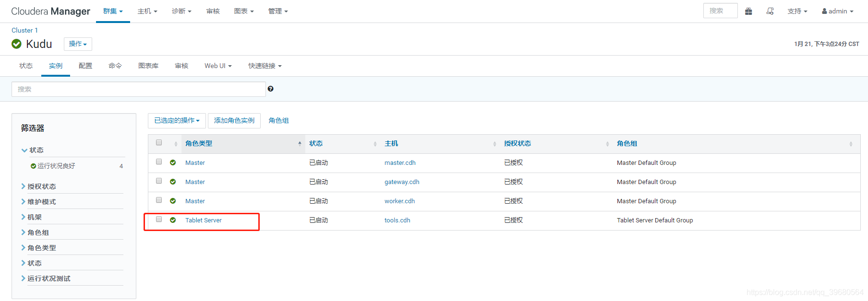Check the Tablet Server row checkbox
Viewport: 868px width, 301px height.
[159, 219]
